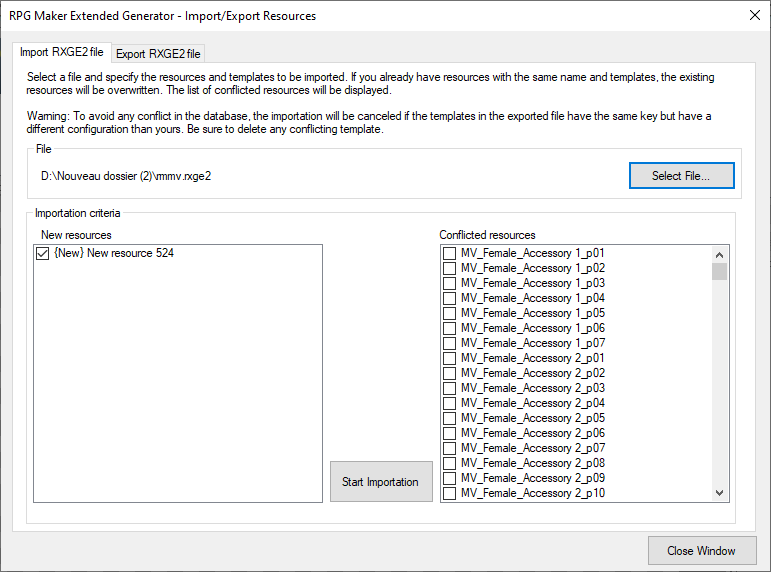Click scroll down arrow in Conflicted resources list

pyautogui.click(x=719, y=493)
